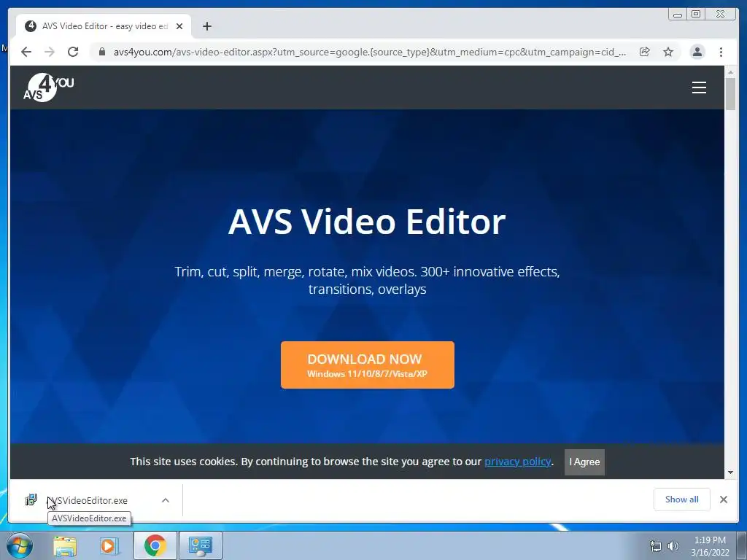Open the Chrome profile avatar
Viewport: 747px width, 560px height.
(697, 52)
